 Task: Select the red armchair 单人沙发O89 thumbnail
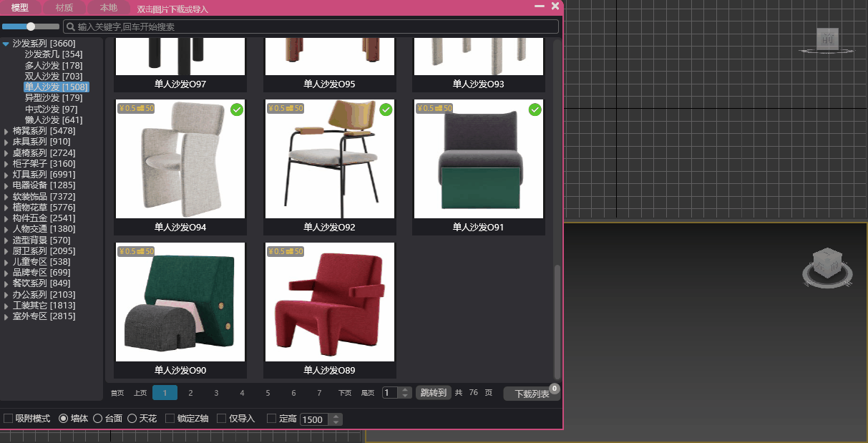(x=330, y=302)
